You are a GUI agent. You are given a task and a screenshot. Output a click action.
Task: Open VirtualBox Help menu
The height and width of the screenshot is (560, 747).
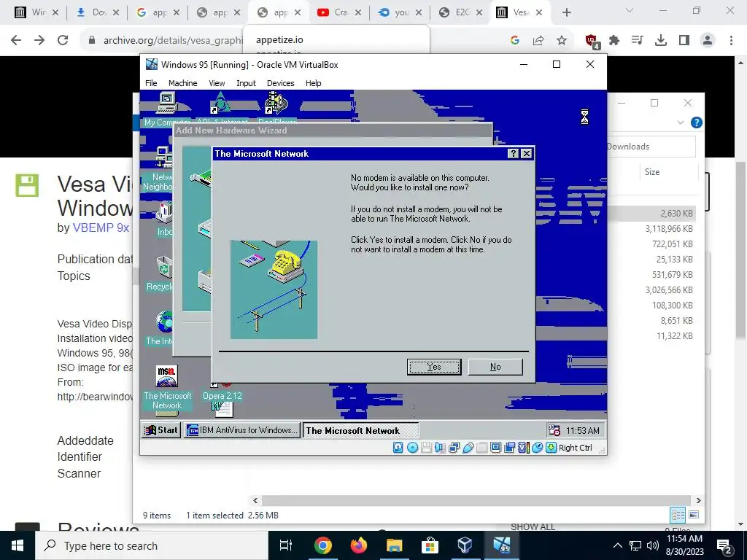[x=313, y=83]
